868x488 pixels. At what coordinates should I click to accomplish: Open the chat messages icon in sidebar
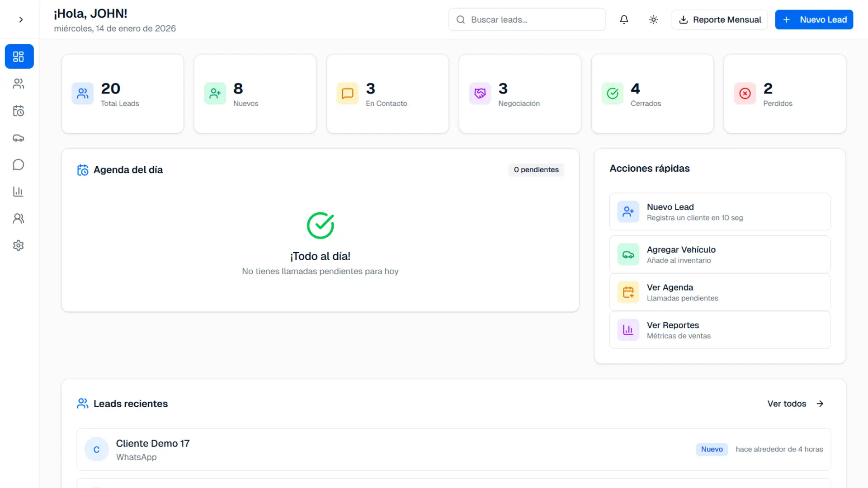coord(19,164)
